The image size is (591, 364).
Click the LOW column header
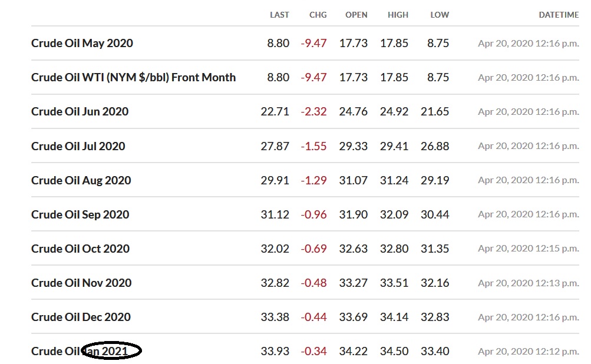tap(440, 15)
